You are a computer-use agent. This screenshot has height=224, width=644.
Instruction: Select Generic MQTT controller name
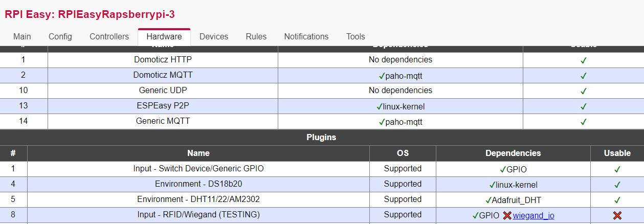163,121
